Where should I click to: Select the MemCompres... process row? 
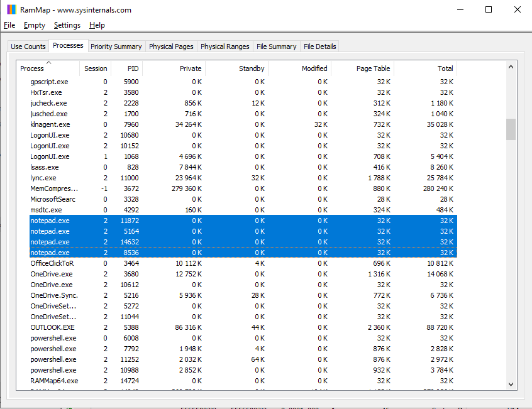pyautogui.click(x=243, y=188)
